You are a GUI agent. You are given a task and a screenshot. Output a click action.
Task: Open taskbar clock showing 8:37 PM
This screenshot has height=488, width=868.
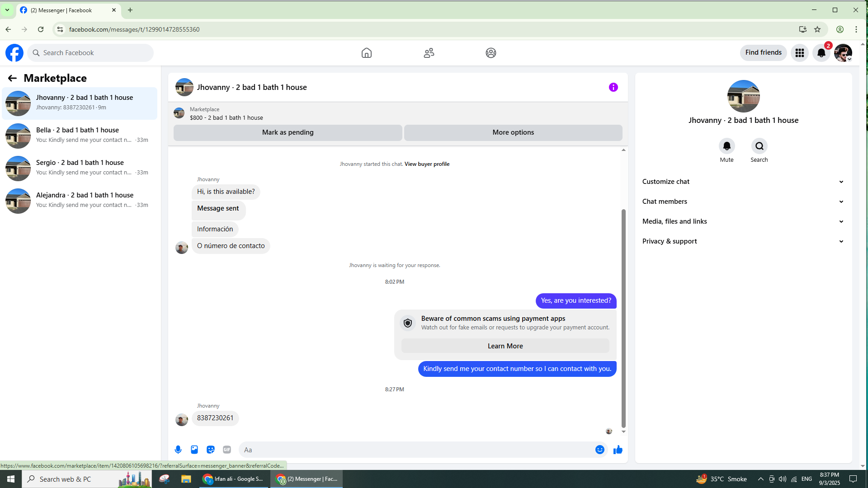tap(830, 479)
